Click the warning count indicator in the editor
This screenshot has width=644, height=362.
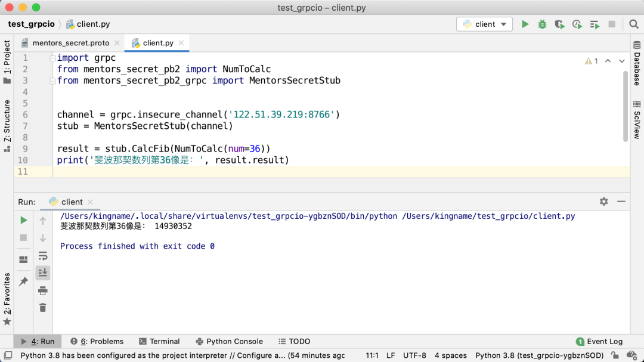(x=592, y=61)
